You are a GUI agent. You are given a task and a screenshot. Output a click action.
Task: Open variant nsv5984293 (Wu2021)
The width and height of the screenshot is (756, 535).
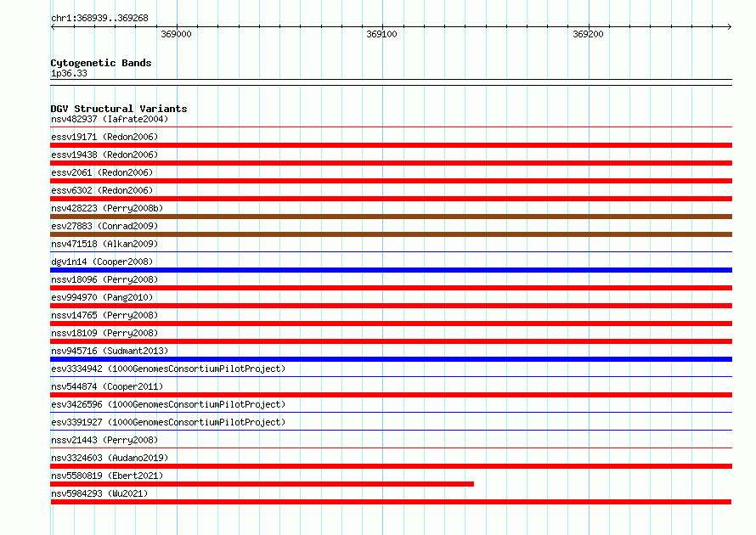[x=99, y=493]
